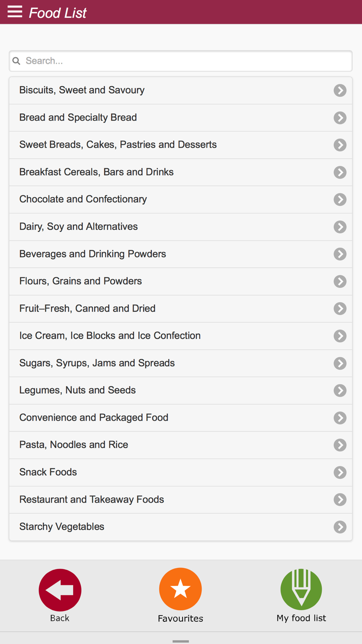Image resolution: width=362 pixels, height=644 pixels.
Task: Click the Search input field
Action: pos(181,61)
